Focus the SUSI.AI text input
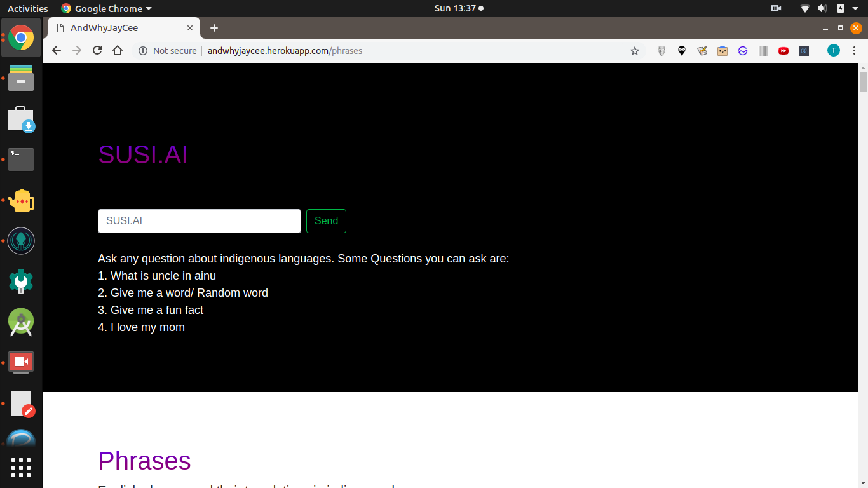The height and width of the screenshot is (488, 868). (200, 221)
